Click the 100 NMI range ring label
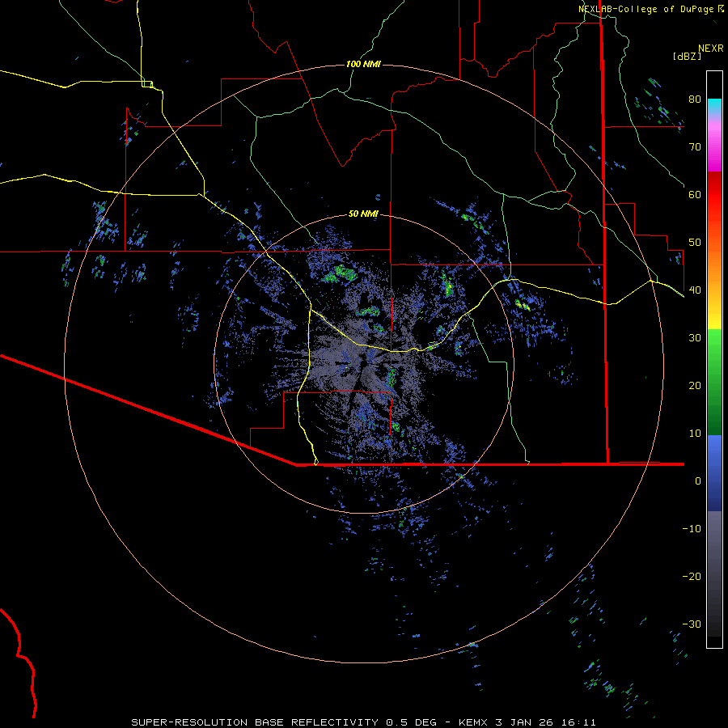This screenshot has height=728, width=728. tap(363, 64)
